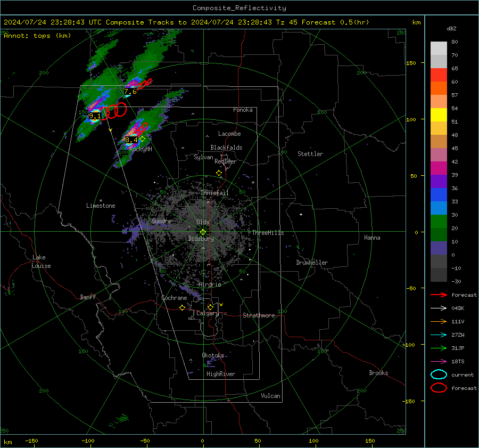The width and height of the screenshot is (479, 448).
Task: Pick the magenta swatch between 42 and 39
Action: tap(439, 168)
